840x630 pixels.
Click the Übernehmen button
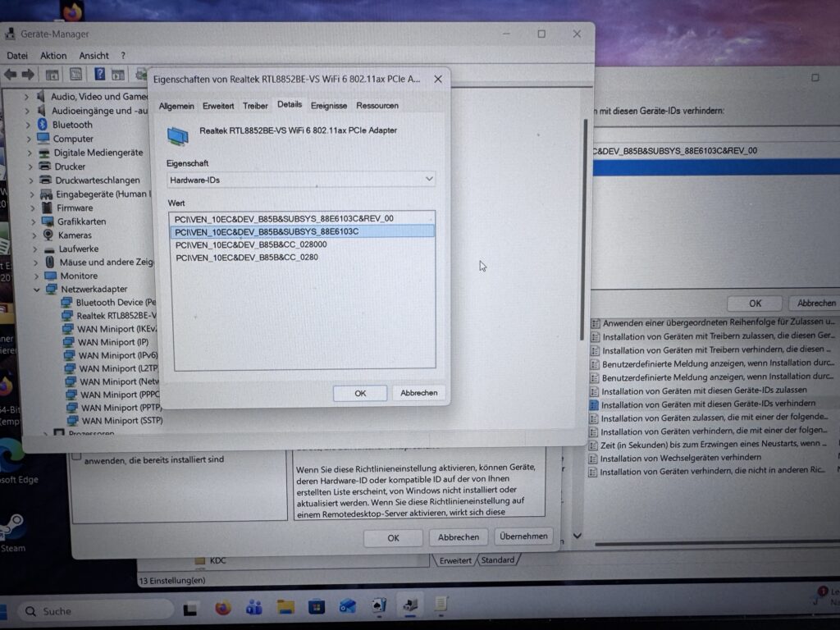click(523, 536)
